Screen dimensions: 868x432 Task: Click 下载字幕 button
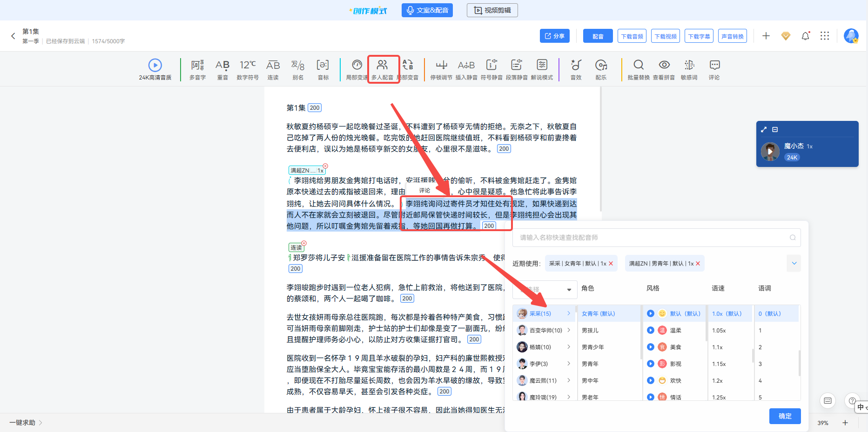point(699,36)
